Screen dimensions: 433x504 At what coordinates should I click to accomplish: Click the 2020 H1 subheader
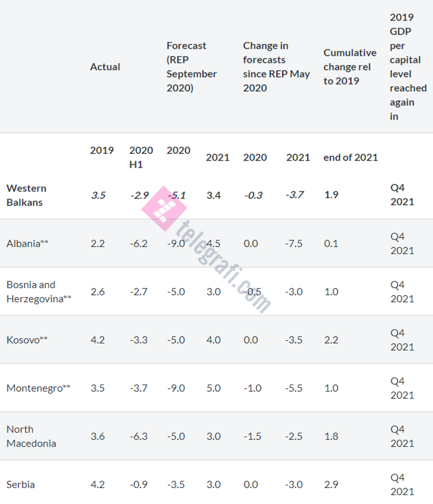click(x=141, y=157)
